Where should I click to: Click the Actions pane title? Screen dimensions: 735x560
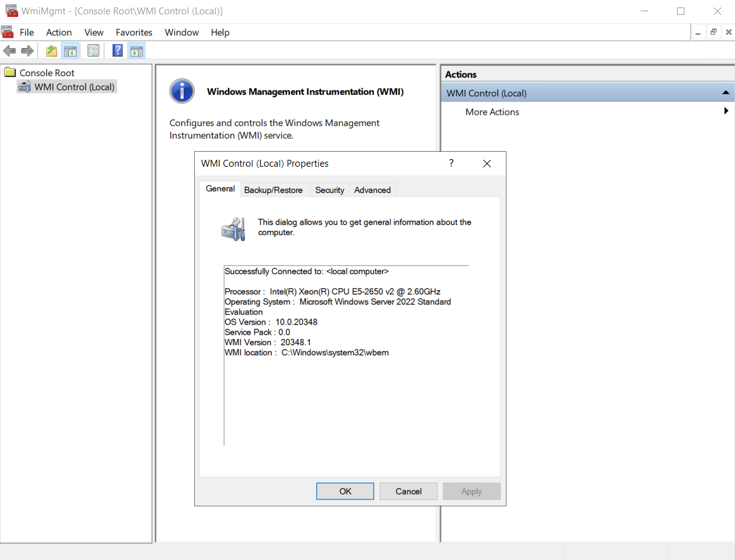tap(461, 74)
